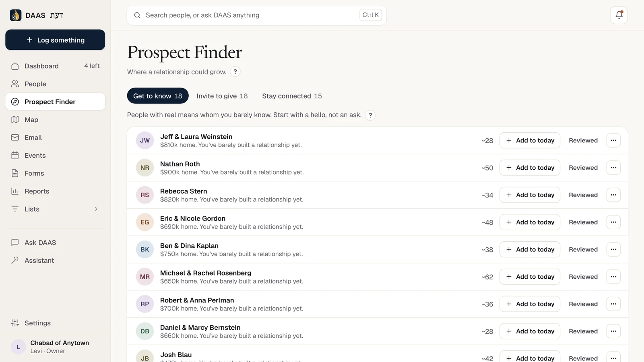Click the EG avatar for Eric & Nicole Gordon

[145, 222]
